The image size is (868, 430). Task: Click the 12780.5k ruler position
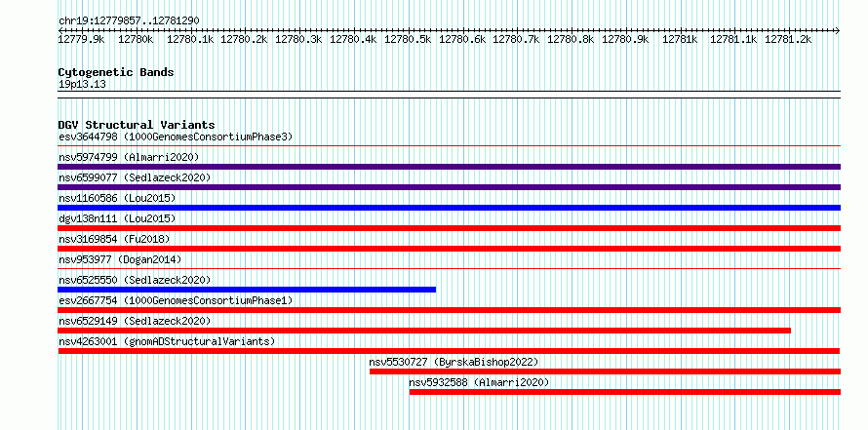point(408,39)
